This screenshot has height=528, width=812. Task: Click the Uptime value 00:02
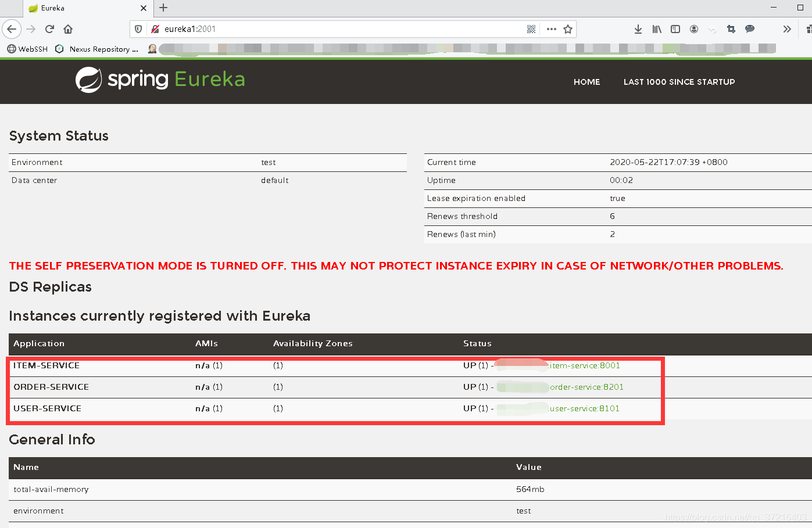621,180
